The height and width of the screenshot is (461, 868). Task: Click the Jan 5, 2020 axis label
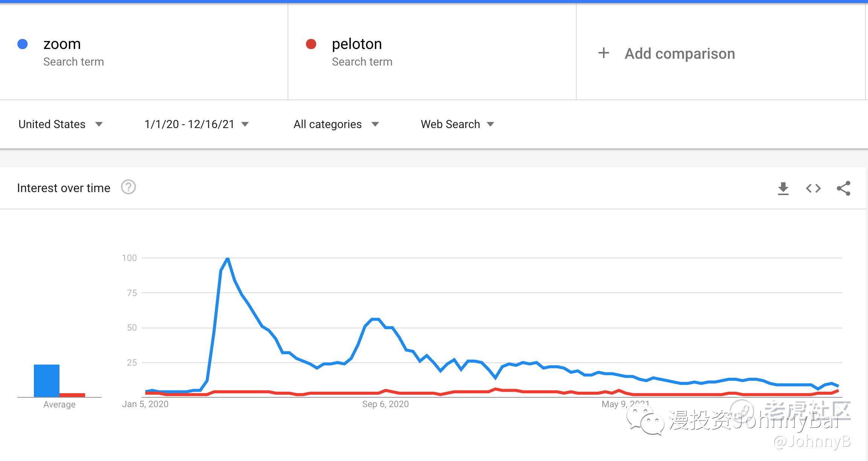click(x=145, y=404)
